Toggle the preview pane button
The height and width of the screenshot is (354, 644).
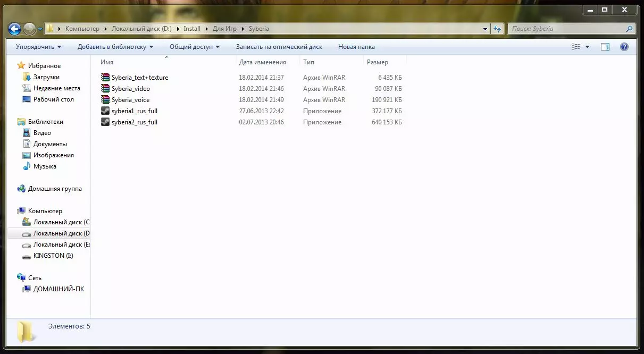click(605, 47)
